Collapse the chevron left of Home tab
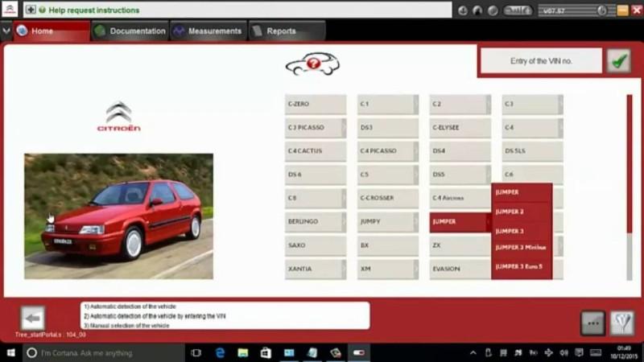This screenshot has width=644, height=362. click(x=6, y=31)
